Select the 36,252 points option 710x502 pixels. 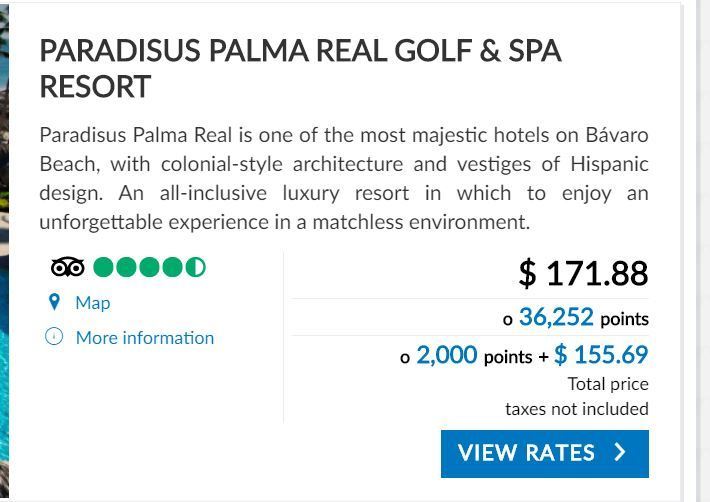[556, 317]
